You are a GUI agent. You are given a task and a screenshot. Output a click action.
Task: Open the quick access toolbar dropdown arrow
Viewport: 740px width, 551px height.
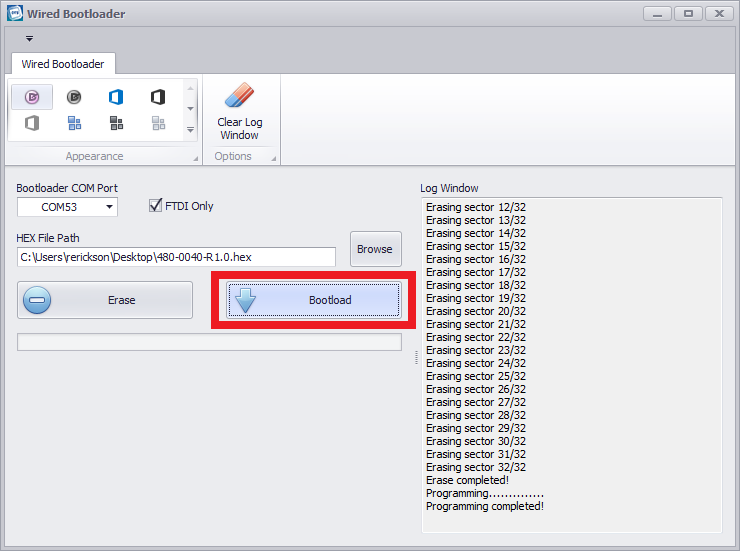[x=29, y=39]
